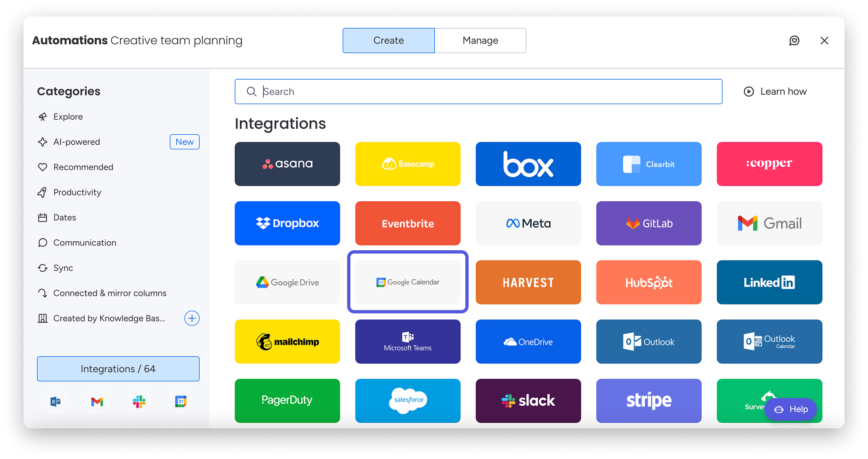Open the Dropbox integration tile
This screenshot has width=868, height=459.
pyautogui.click(x=287, y=223)
